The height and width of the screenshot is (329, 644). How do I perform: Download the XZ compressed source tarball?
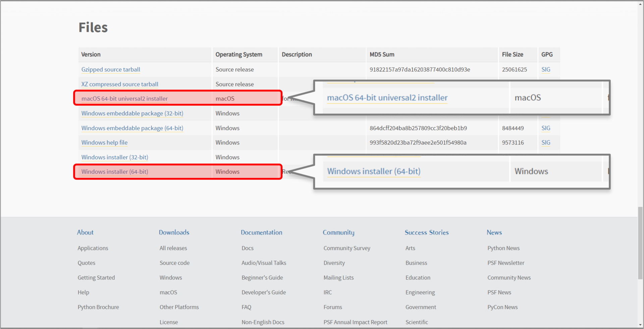[x=120, y=84]
